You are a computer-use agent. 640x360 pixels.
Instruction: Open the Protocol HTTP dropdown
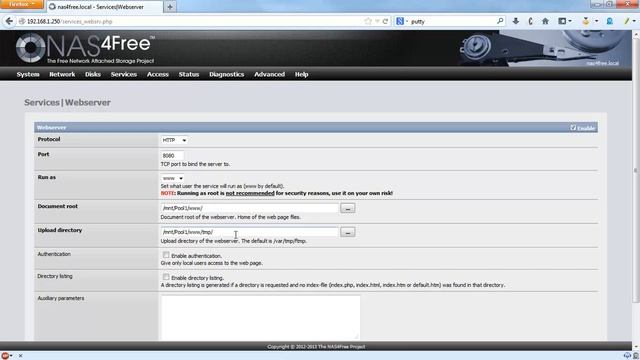174,140
